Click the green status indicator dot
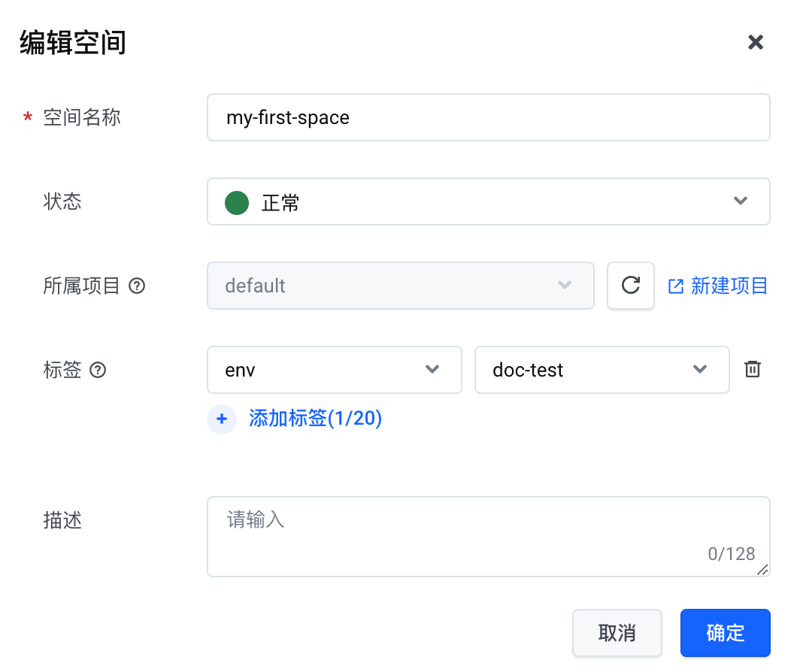The width and height of the screenshot is (791, 672). [237, 202]
